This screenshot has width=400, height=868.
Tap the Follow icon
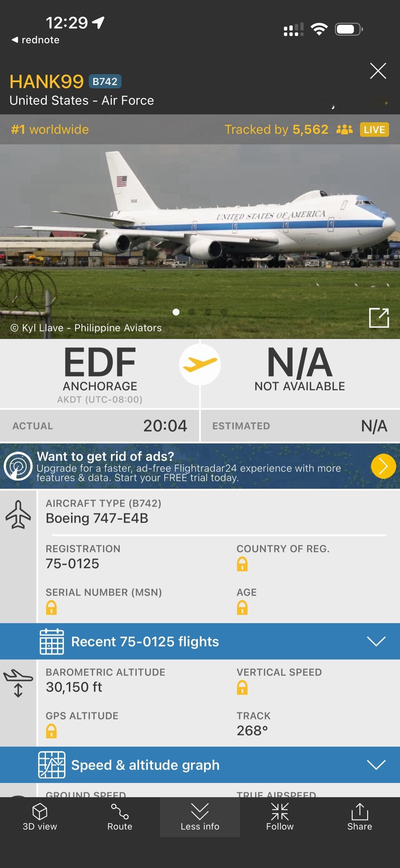click(280, 811)
